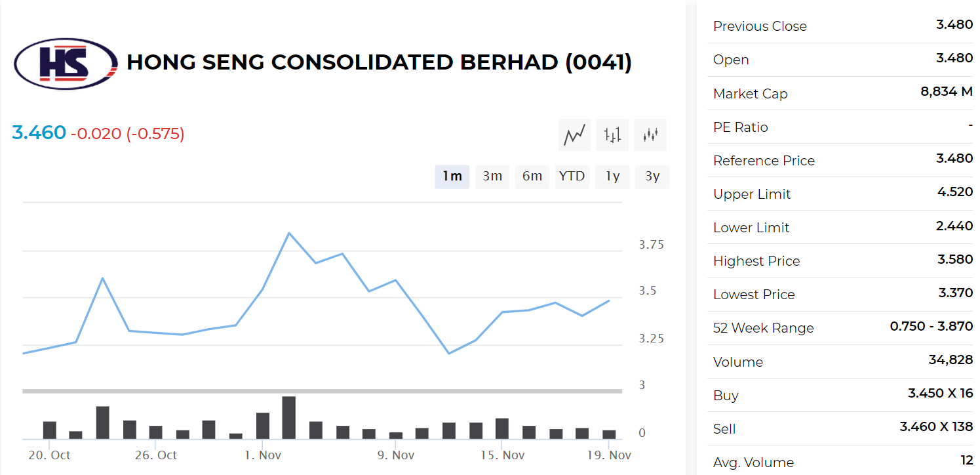
Task: Click the Buy quote 3.450 X 16
Action: point(941,394)
